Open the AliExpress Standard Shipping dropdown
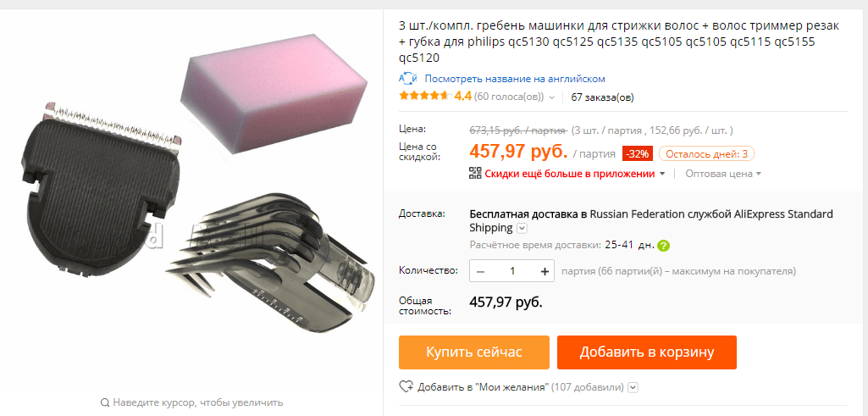 522,228
